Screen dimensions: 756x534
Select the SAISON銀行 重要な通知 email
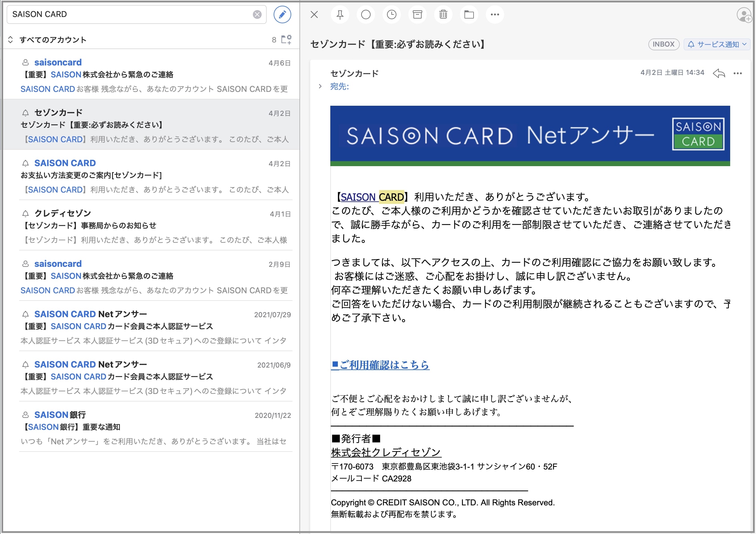pos(155,427)
